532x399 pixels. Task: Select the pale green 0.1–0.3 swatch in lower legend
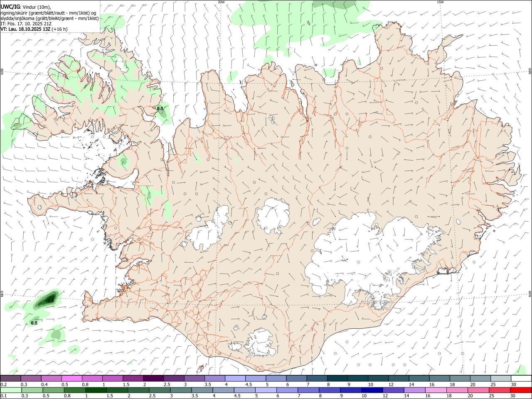pos(11,390)
